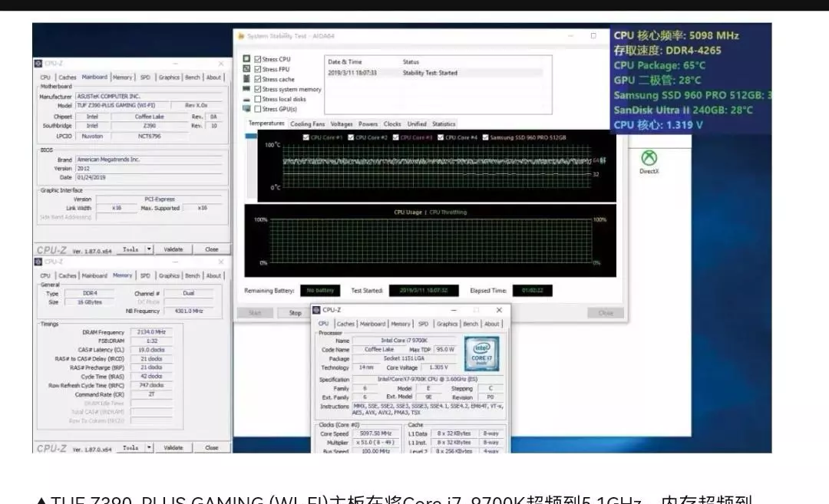Screen dimensions: 829x504
Task: Switch to the Cooling Fans tab
Action: pos(307,124)
